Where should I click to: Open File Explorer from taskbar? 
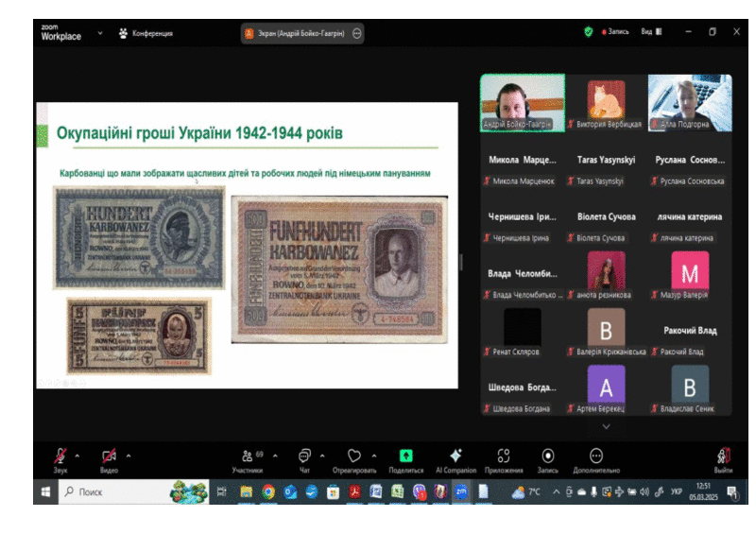click(x=247, y=491)
